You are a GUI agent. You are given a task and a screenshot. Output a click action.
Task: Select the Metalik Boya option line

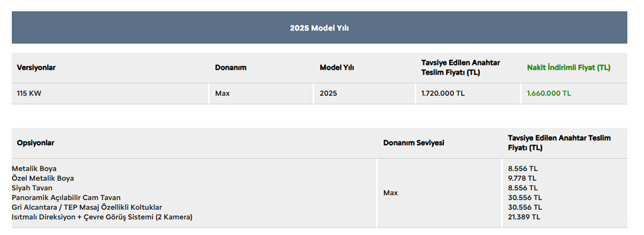click(34, 168)
